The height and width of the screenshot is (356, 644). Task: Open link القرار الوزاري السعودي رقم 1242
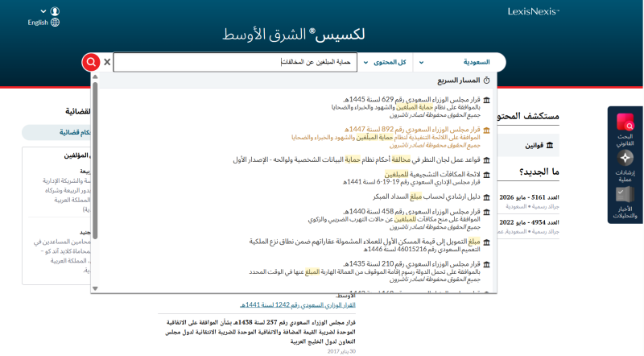[298, 305]
